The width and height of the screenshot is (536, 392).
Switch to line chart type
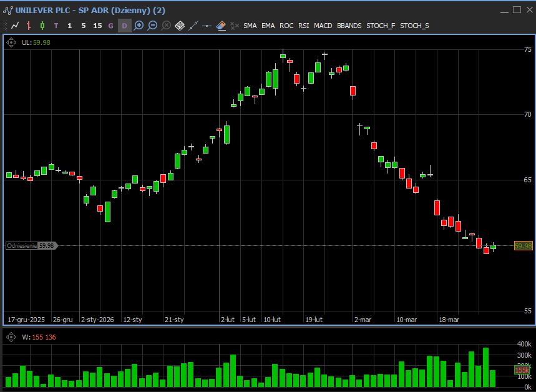pos(15,26)
